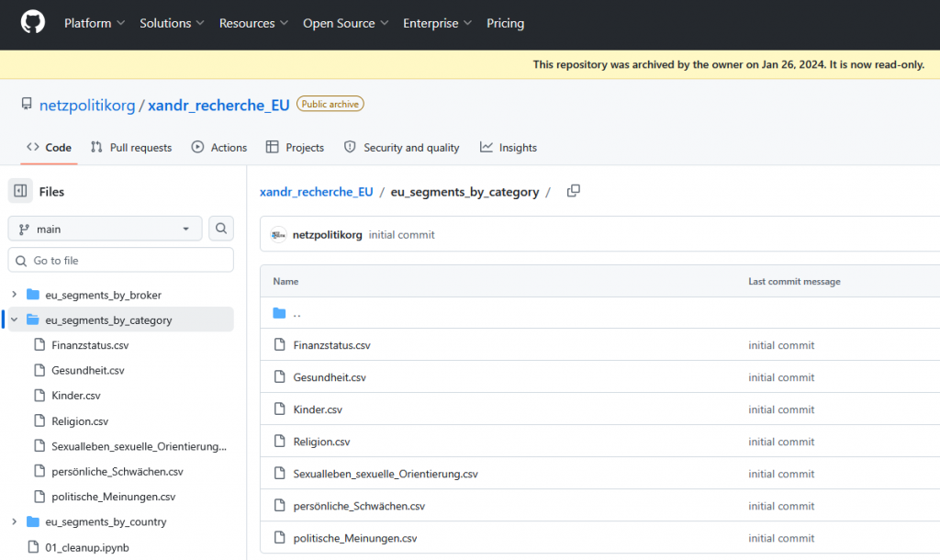The image size is (940, 560).
Task: Click initial commit message for Religion.csv row
Action: [781, 442]
